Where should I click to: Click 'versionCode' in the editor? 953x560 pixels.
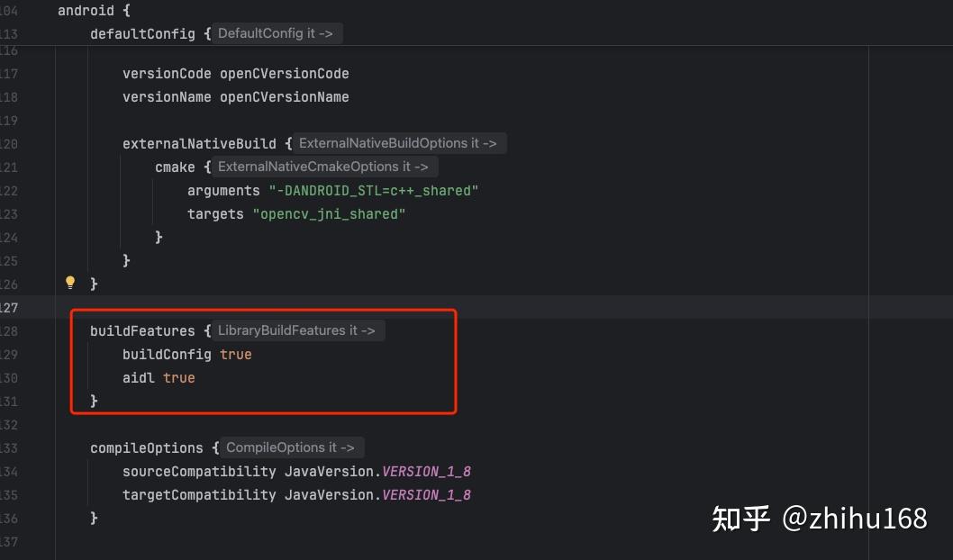click(167, 74)
